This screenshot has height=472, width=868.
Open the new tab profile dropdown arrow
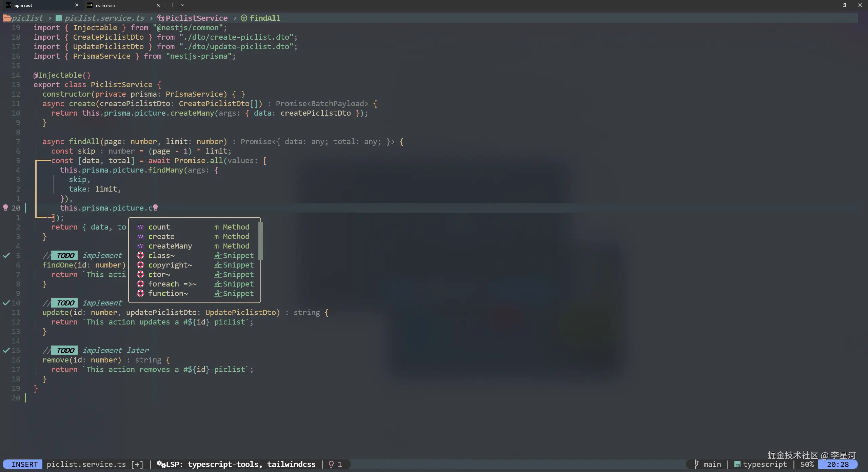pos(183,5)
